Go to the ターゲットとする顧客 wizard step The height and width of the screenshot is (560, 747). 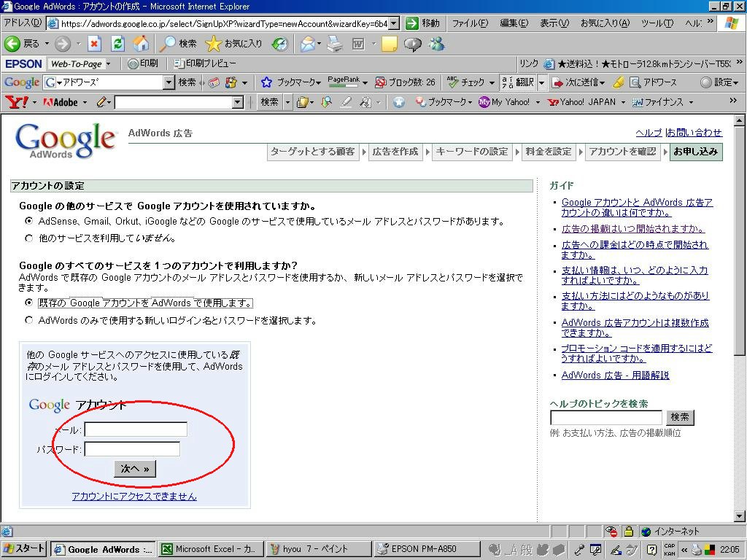312,152
